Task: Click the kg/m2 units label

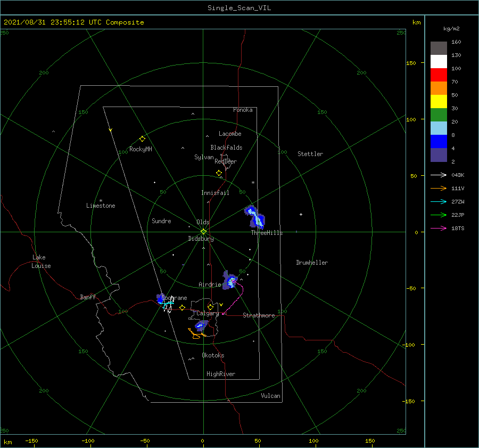Action: pyautogui.click(x=451, y=29)
